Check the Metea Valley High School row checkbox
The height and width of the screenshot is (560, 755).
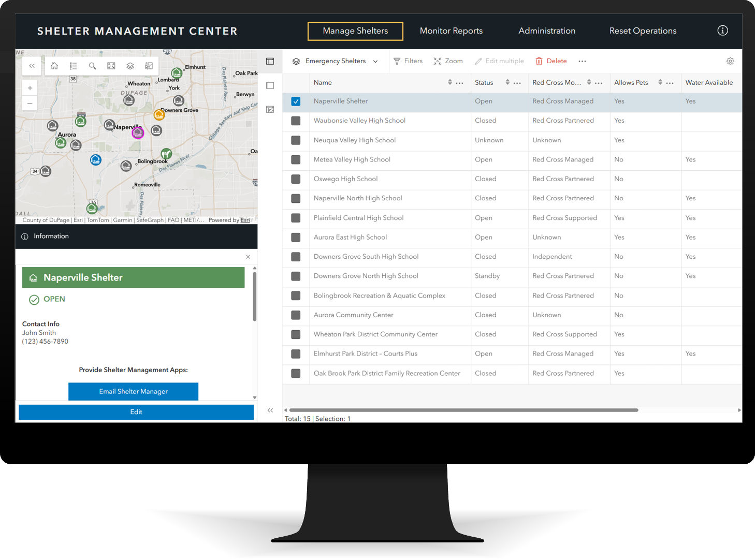tap(296, 160)
